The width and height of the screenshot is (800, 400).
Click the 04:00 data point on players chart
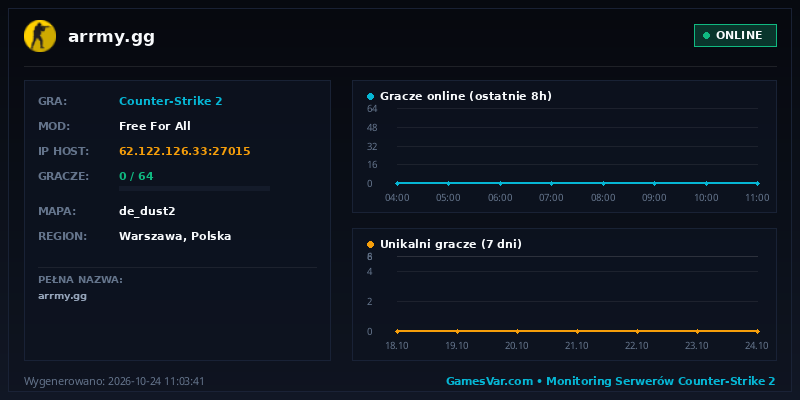coord(397,183)
